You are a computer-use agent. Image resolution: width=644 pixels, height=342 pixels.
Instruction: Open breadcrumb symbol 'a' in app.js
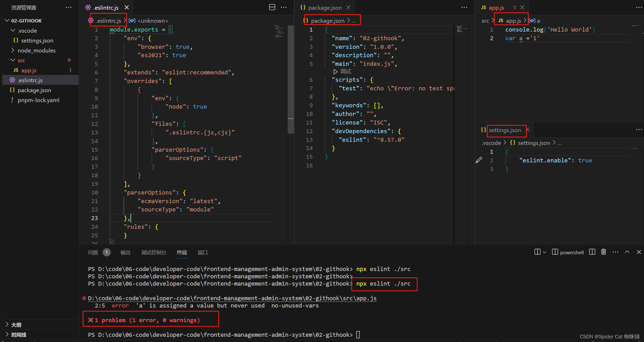[538, 21]
